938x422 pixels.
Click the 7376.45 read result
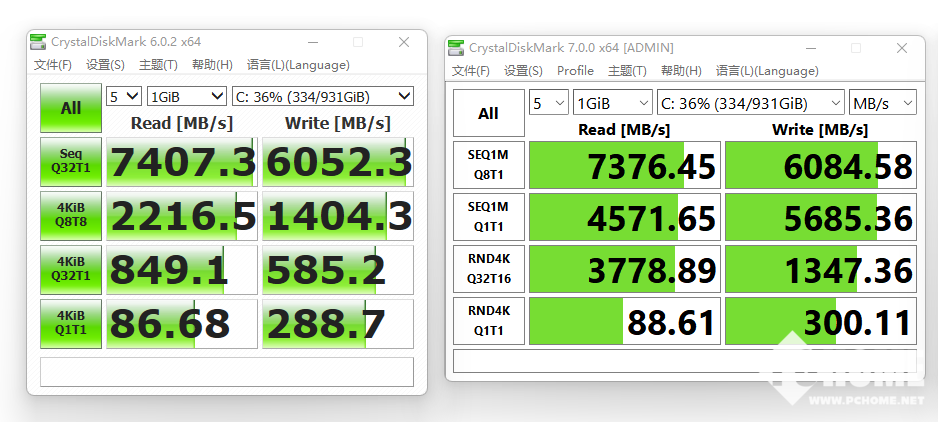[x=625, y=165]
